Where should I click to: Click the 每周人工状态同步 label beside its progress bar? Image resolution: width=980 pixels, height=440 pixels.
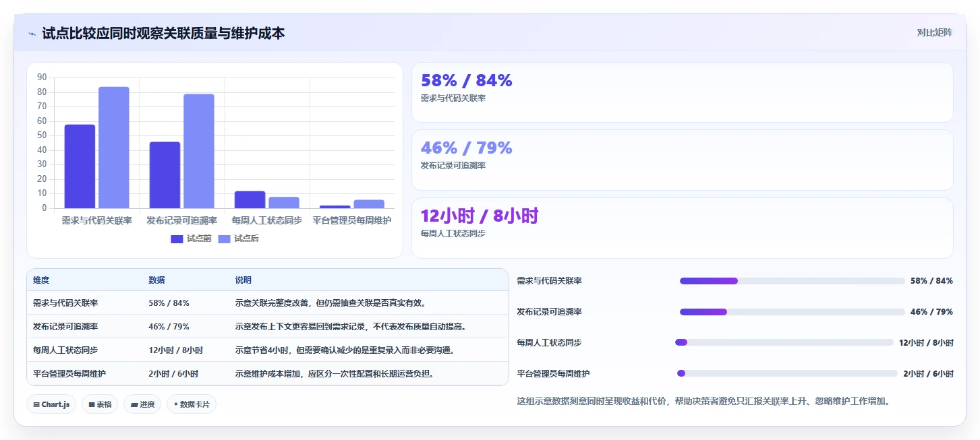point(549,342)
